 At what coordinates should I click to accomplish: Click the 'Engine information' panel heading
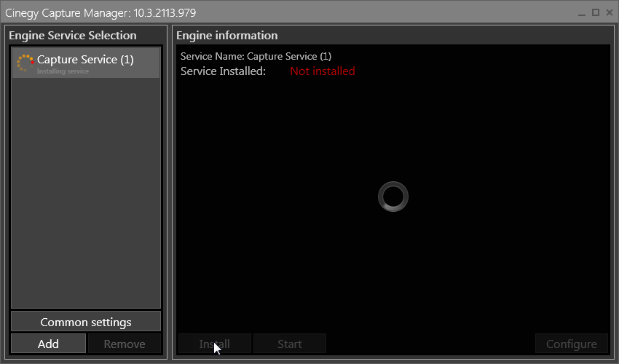pyautogui.click(x=227, y=36)
